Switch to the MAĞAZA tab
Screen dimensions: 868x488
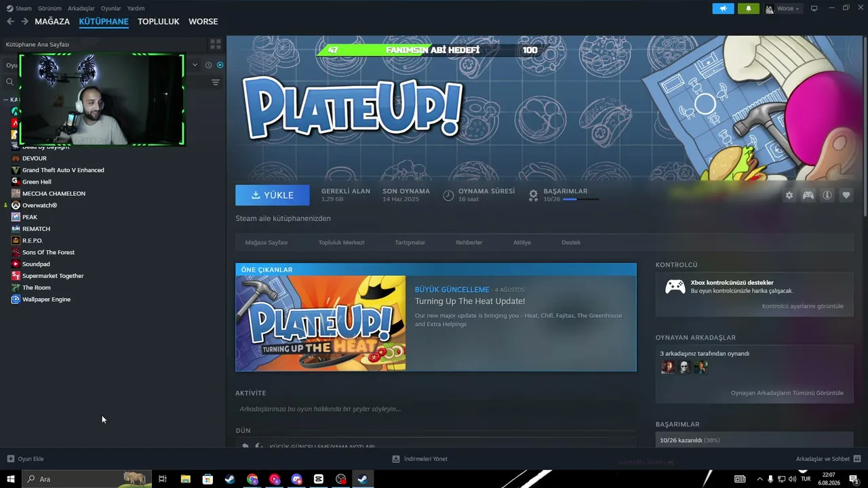coord(52,22)
